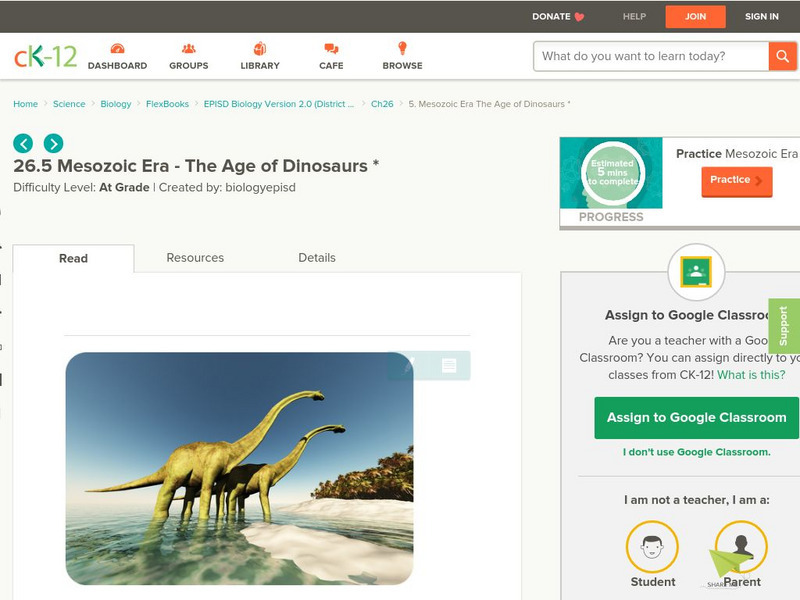Go to Cafe chat icon
The image size is (800, 600).
pyautogui.click(x=331, y=50)
